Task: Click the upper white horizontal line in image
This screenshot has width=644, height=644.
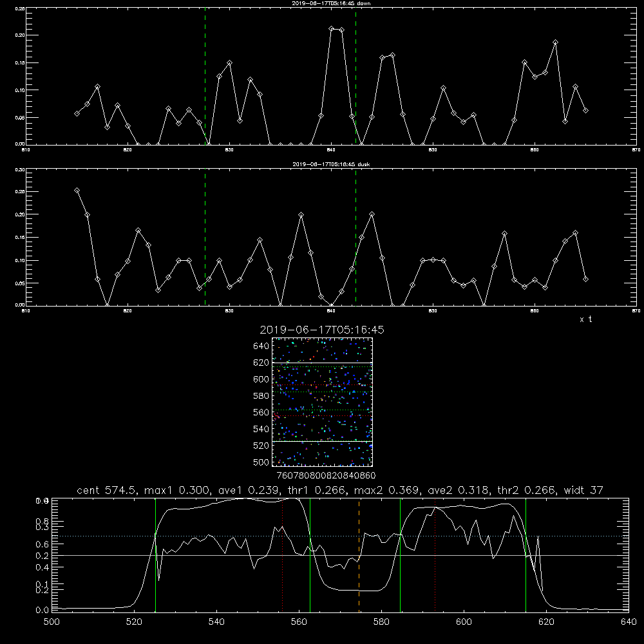Action: [322, 363]
